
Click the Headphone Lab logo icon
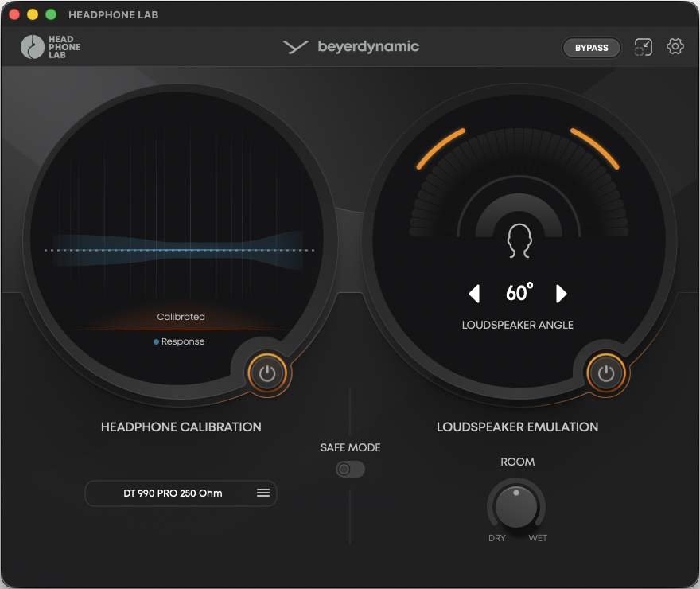pos(50,47)
